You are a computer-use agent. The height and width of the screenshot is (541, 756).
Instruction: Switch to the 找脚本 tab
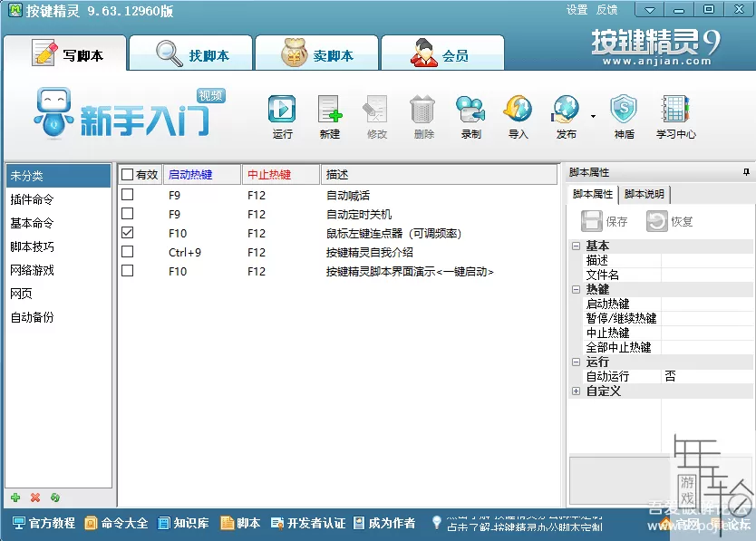(191, 53)
